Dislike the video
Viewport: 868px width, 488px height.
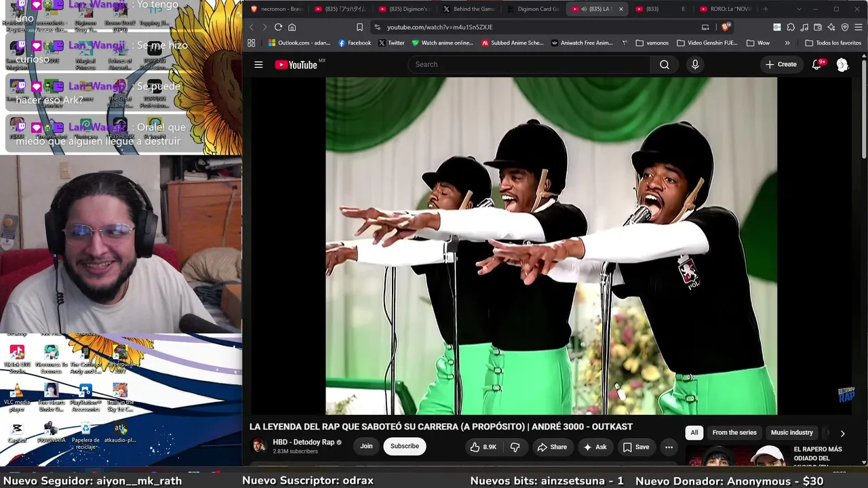pyautogui.click(x=515, y=447)
